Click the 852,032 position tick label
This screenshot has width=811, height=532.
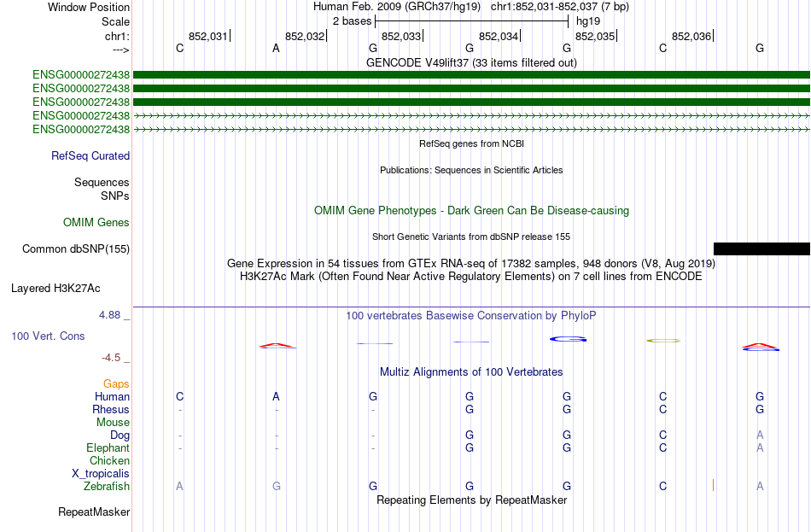[x=304, y=36]
